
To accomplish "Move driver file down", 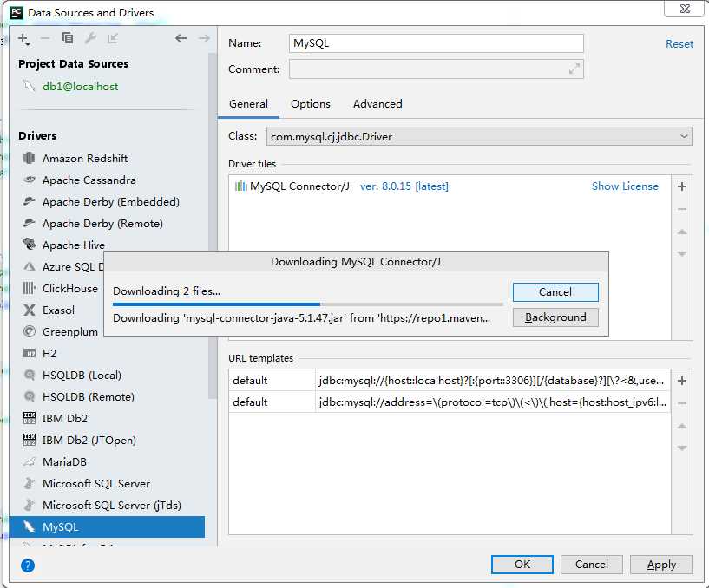I will click(x=682, y=253).
